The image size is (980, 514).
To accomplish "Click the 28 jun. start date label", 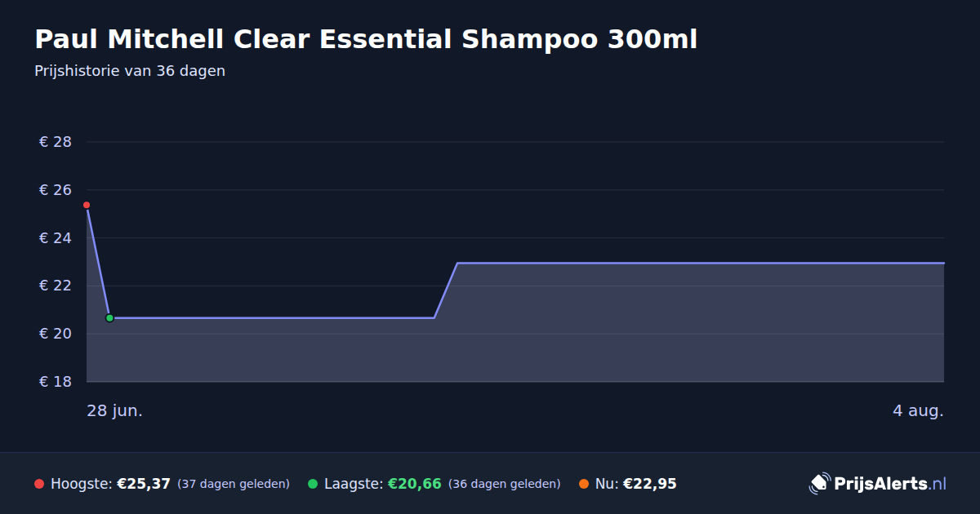I will pyautogui.click(x=115, y=410).
